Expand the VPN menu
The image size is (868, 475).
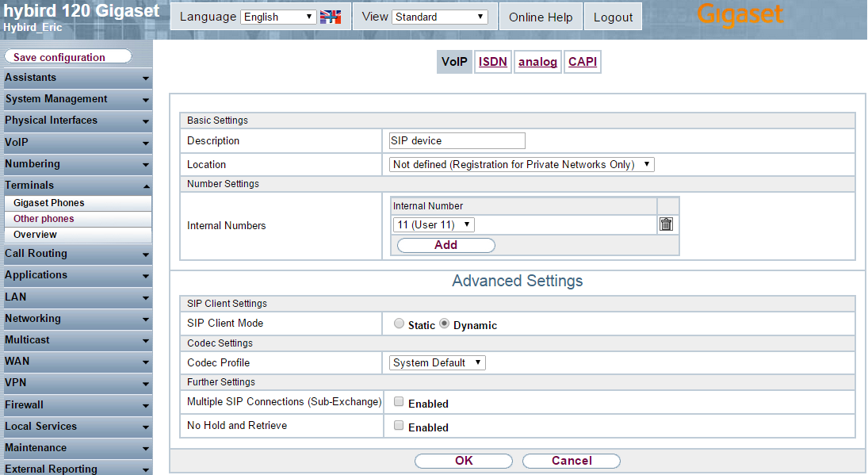[x=77, y=383]
